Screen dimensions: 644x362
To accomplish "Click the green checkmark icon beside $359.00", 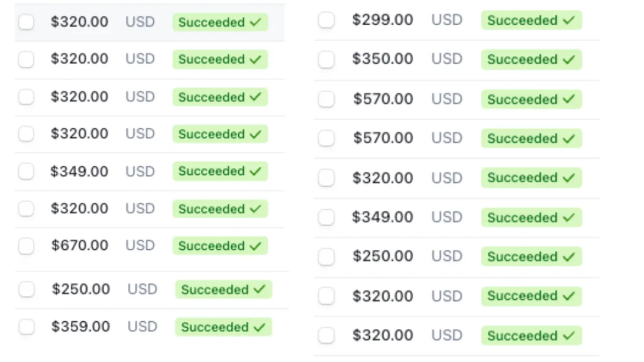I will (259, 327).
